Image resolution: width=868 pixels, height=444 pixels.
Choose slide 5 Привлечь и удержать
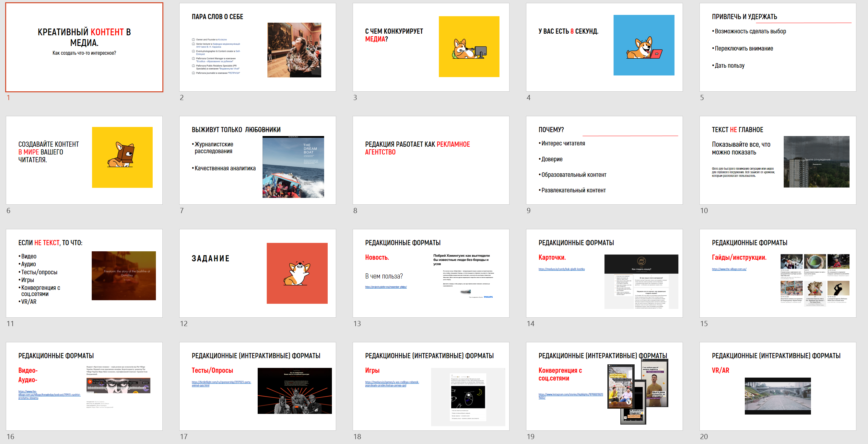coord(778,47)
